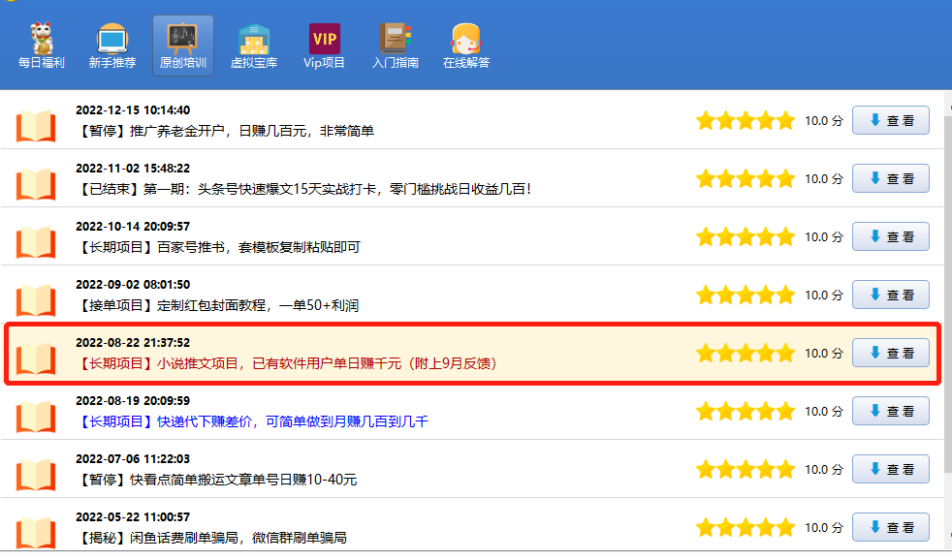
Task: Click book icon of 闲鱼话费刷单骗局 row
Action: click(36, 533)
